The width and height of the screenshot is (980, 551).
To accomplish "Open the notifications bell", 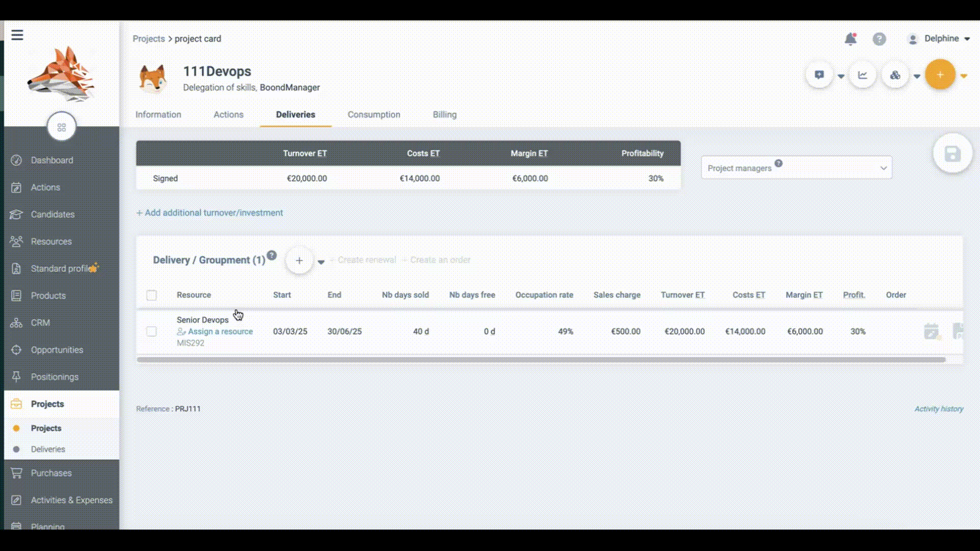I will (x=850, y=39).
